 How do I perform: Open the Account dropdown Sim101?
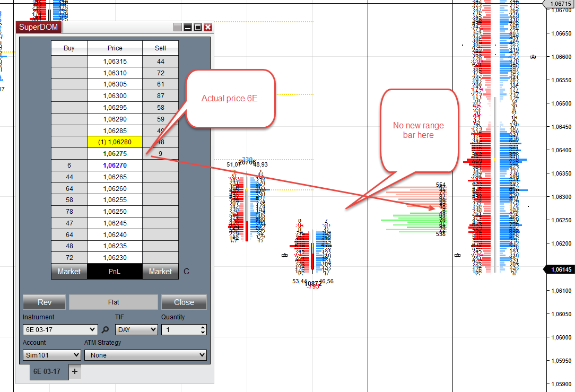pos(51,355)
